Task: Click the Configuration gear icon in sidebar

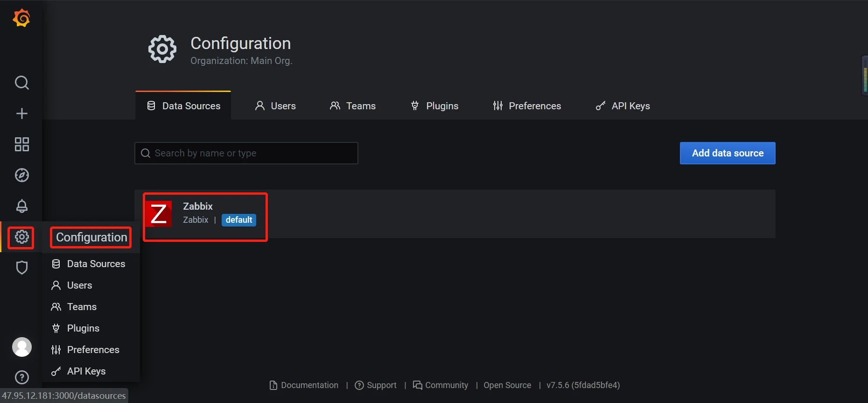Action: (21, 237)
